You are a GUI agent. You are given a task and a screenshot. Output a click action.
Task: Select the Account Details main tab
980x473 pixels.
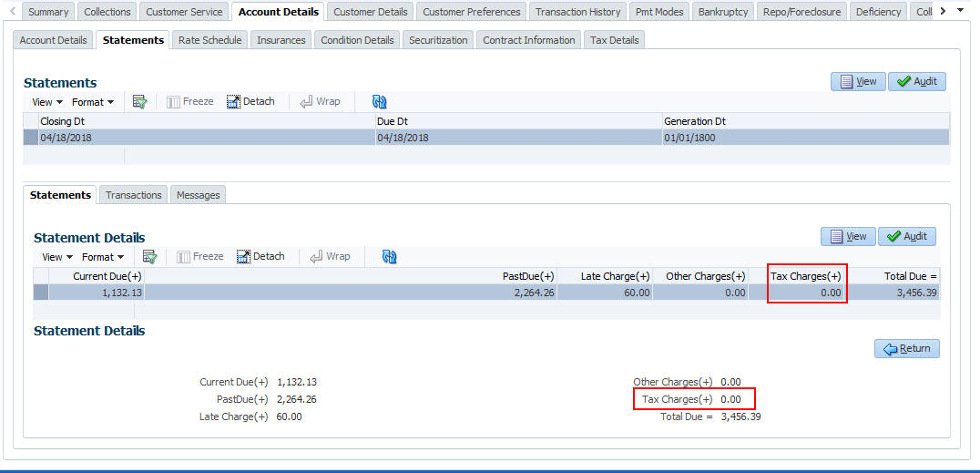pos(278,12)
